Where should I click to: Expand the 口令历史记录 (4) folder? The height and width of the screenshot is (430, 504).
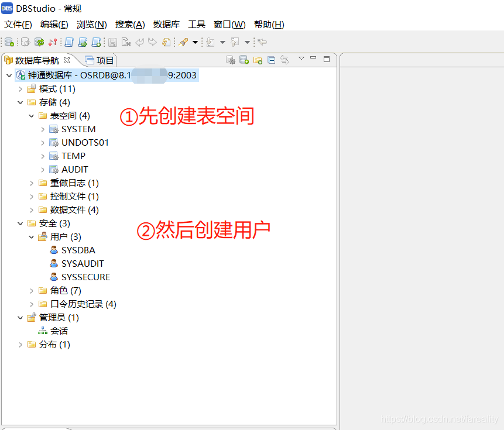click(x=32, y=304)
